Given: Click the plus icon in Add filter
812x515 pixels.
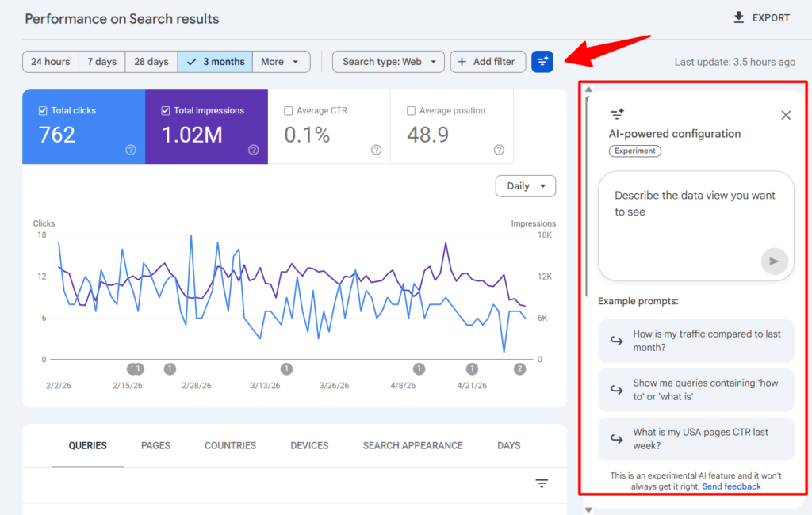Looking at the screenshot, I should pyautogui.click(x=462, y=62).
